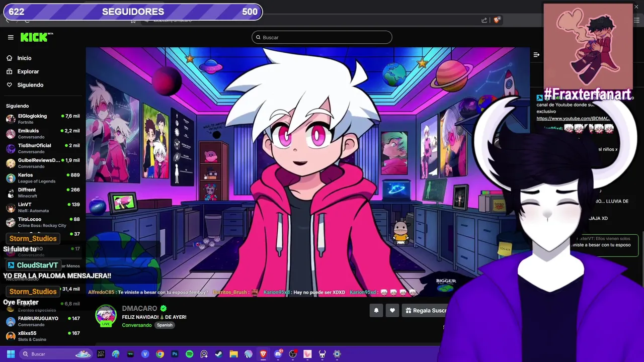Open Windows settings gear in taskbar
Viewport: 644px width, 362px height.
[337, 354]
